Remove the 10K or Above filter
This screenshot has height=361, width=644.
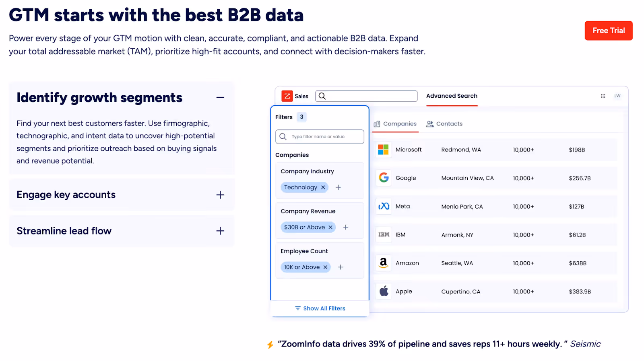coord(325,267)
